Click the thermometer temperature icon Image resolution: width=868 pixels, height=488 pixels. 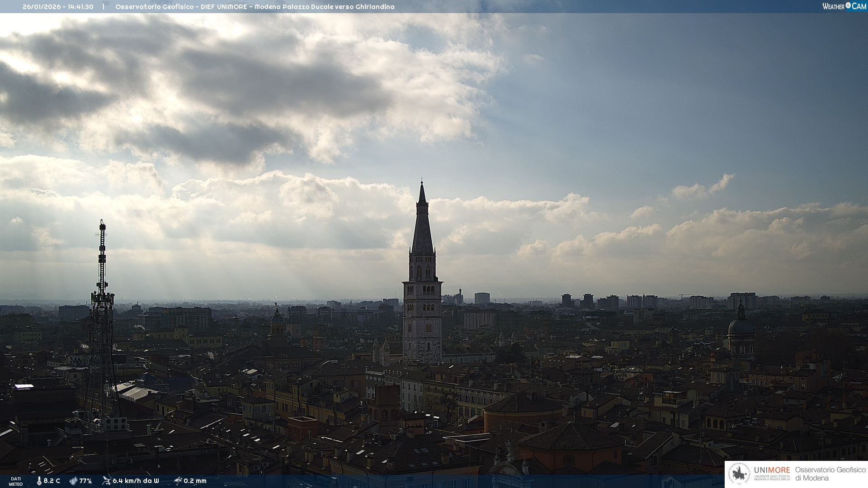[39, 481]
